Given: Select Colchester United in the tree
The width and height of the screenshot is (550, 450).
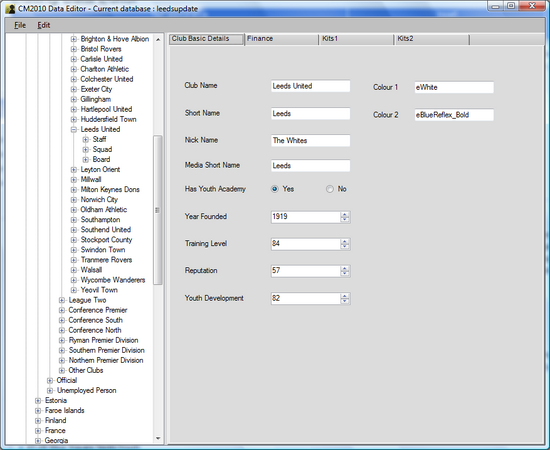Looking at the screenshot, I should pyautogui.click(x=107, y=79).
